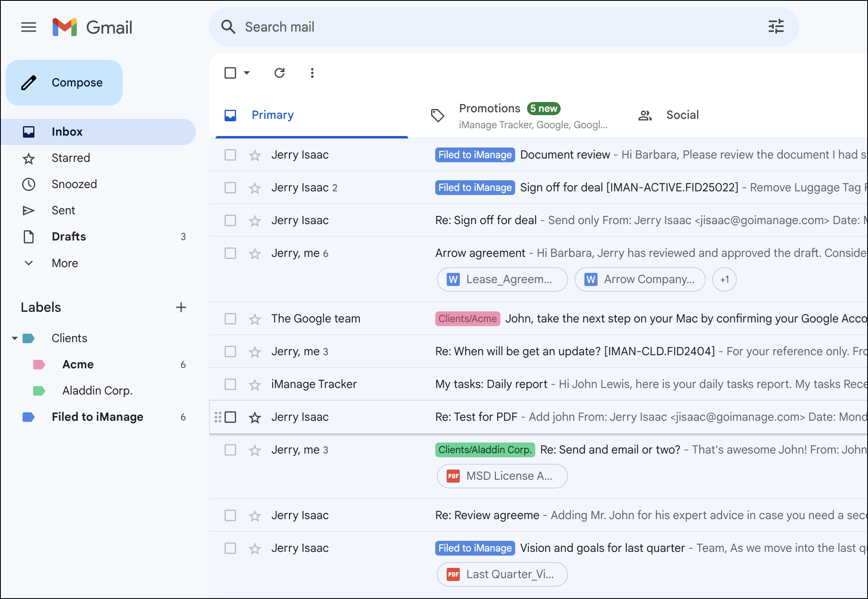Star the Document review email

click(x=255, y=155)
